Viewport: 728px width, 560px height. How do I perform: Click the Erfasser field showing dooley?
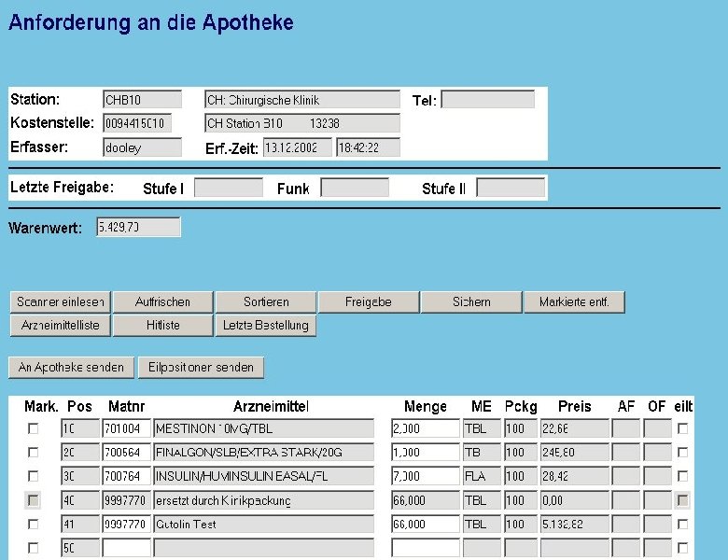[x=142, y=147]
